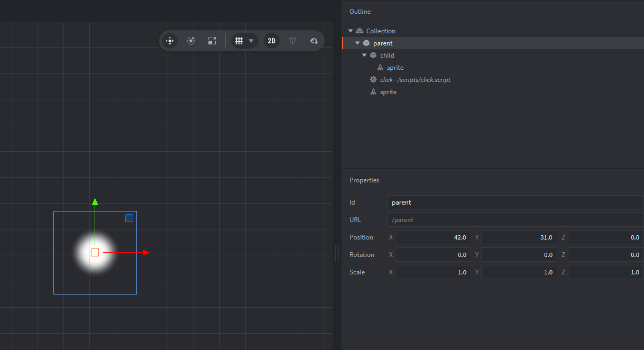Select the child item in Outline
The image size is (644, 350).
pos(387,56)
